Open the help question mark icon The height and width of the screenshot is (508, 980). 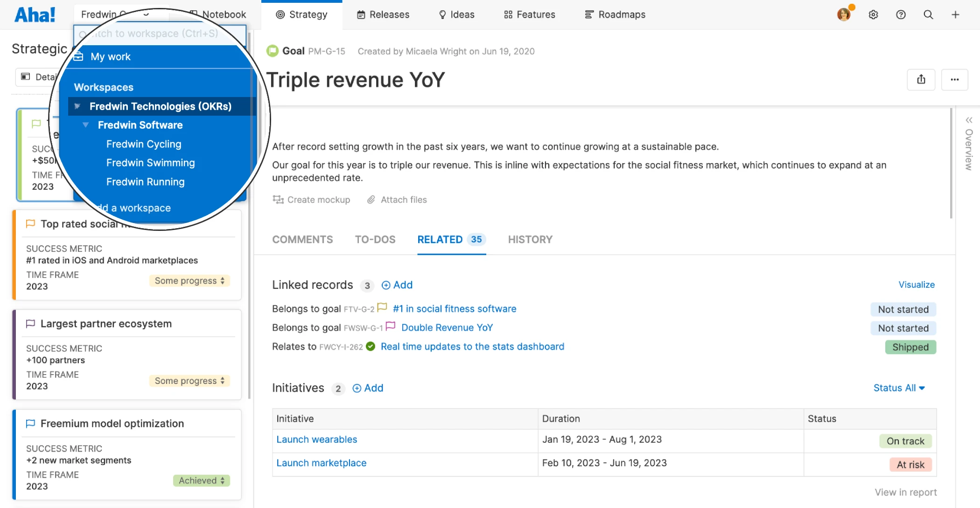click(x=901, y=14)
